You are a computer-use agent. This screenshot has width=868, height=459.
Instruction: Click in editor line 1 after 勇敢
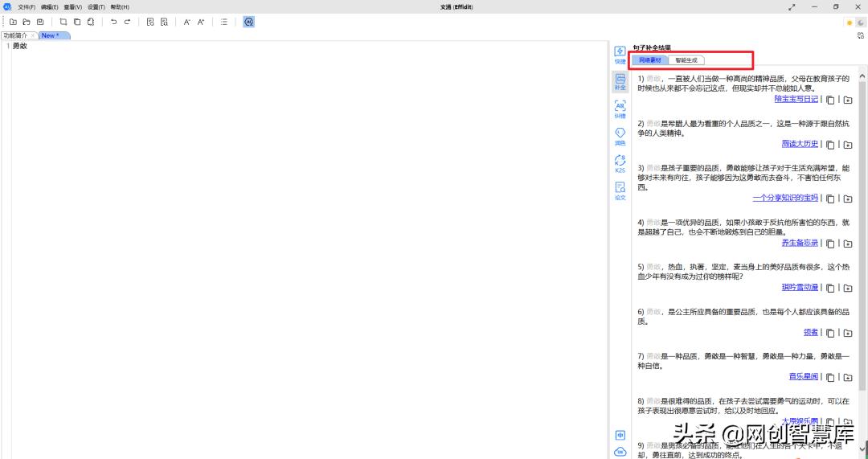click(28, 46)
